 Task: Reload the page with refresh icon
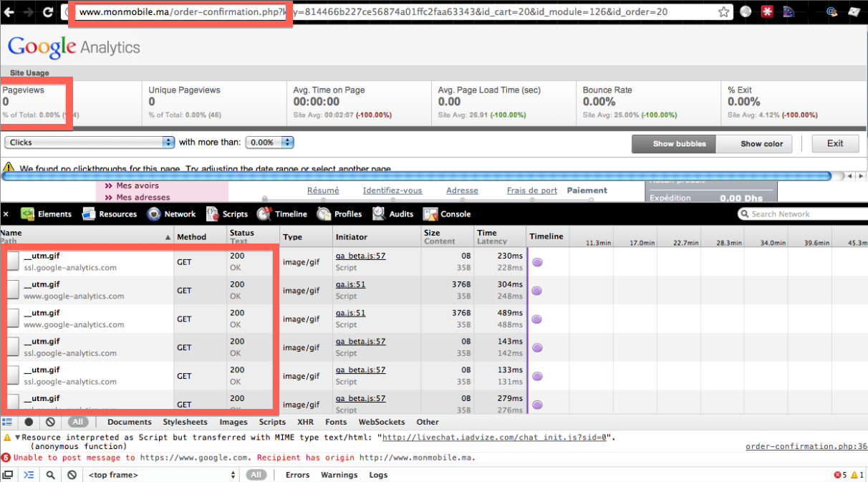pos(48,11)
